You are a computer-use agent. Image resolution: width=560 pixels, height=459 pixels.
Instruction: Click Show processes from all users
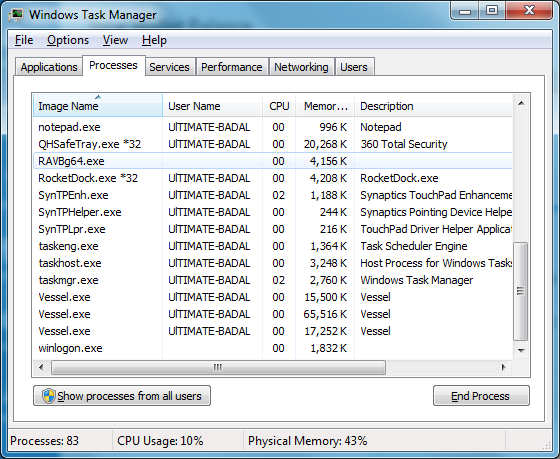(x=122, y=396)
